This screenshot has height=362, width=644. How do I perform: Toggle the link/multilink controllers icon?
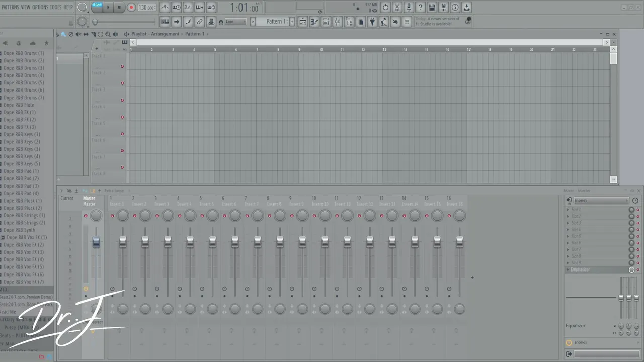pyautogui.click(x=199, y=21)
